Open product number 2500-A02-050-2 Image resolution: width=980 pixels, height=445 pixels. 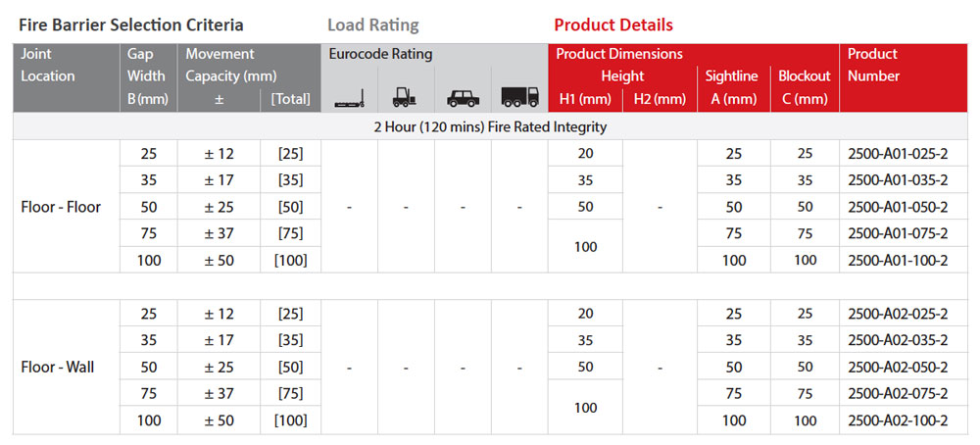click(x=898, y=367)
